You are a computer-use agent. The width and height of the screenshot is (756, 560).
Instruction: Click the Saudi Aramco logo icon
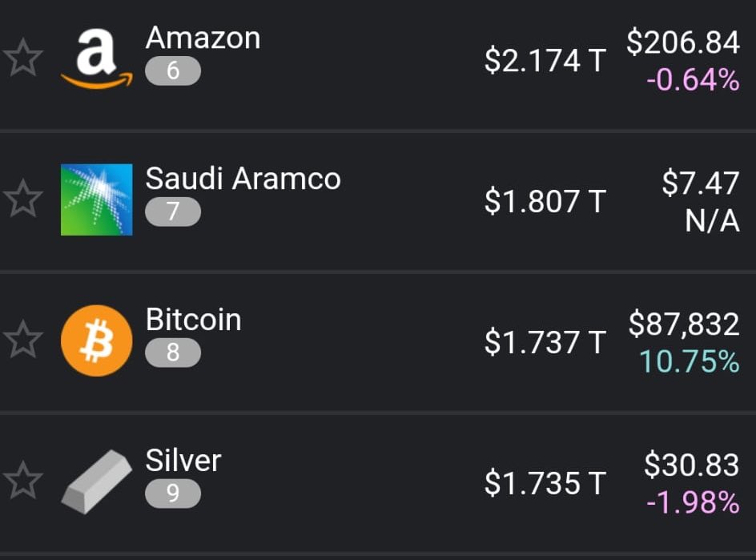point(96,199)
